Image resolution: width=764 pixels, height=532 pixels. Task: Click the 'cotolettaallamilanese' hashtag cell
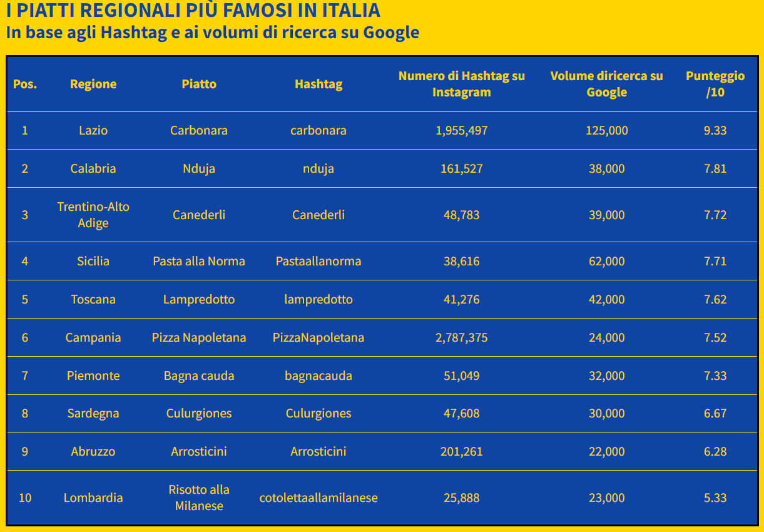tap(318, 498)
